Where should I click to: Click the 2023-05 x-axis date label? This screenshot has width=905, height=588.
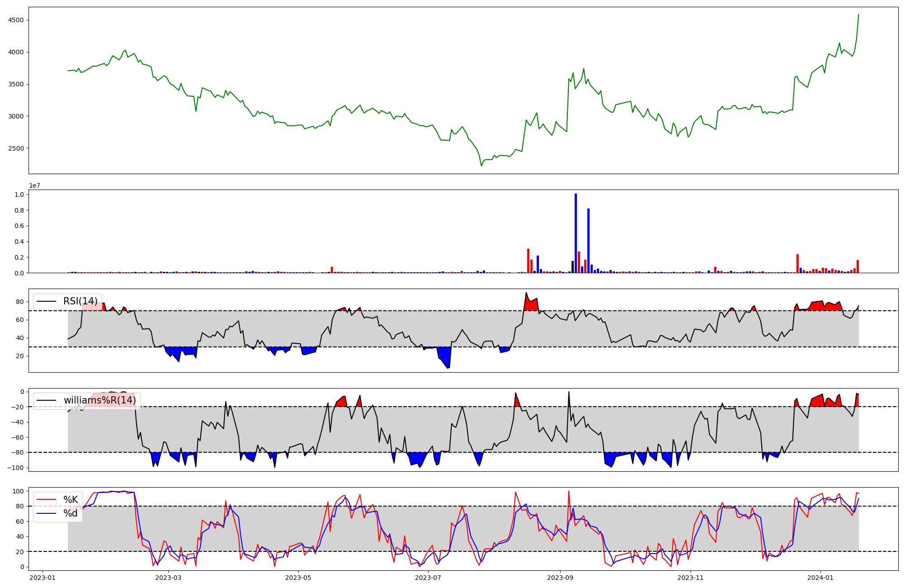click(x=298, y=578)
